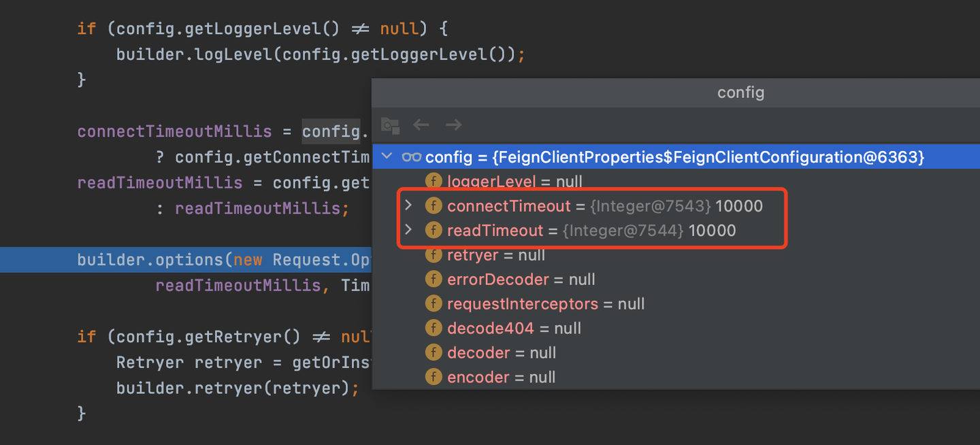This screenshot has height=445, width=980.
Task: Select the decoder = null row
Action: point(501,353)
